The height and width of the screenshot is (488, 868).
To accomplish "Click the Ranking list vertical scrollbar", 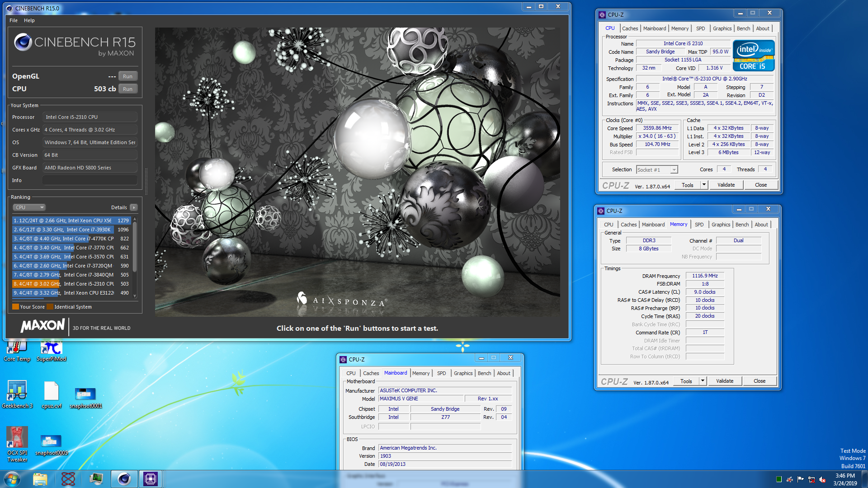I will point(134,257).
